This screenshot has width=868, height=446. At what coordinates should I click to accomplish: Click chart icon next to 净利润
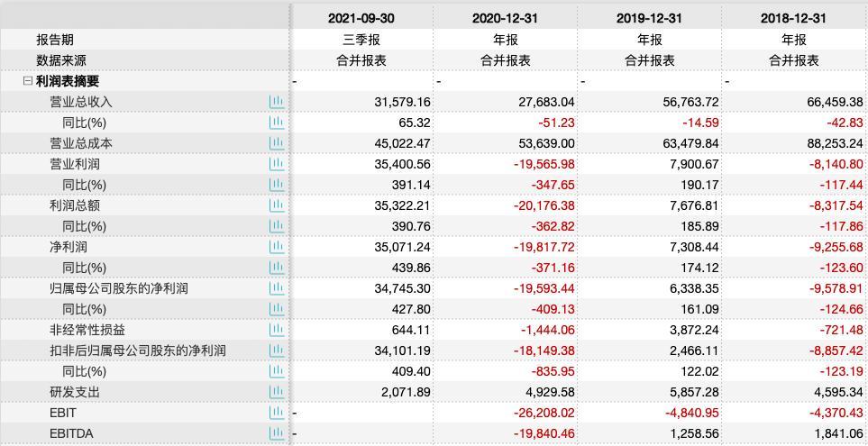point(276,247)
